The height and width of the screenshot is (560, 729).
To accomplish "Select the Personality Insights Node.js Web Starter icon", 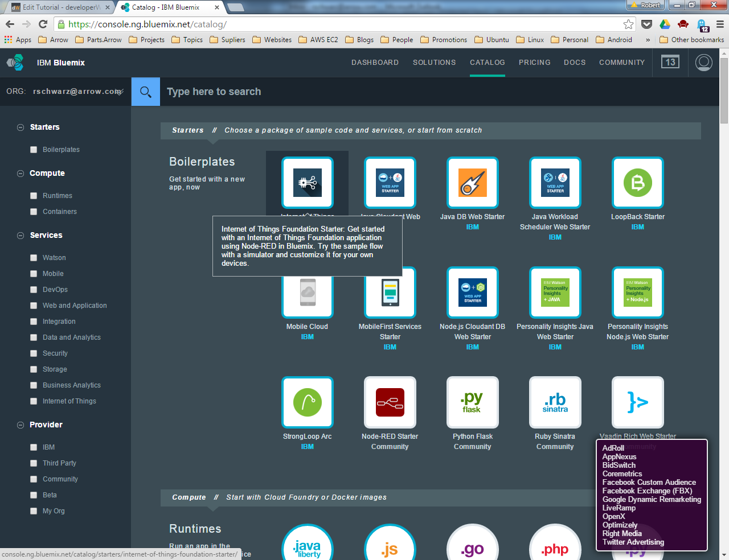I will point(638,293).
